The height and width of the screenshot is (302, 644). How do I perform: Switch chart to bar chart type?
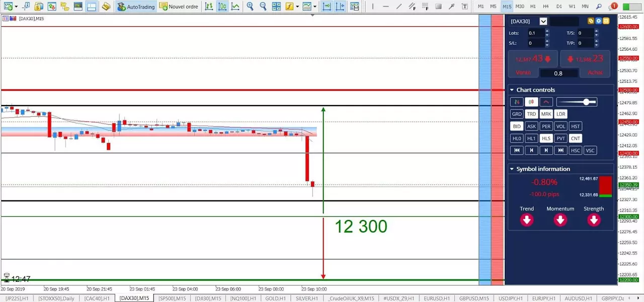pyautogui.click(x=209, y=7)
